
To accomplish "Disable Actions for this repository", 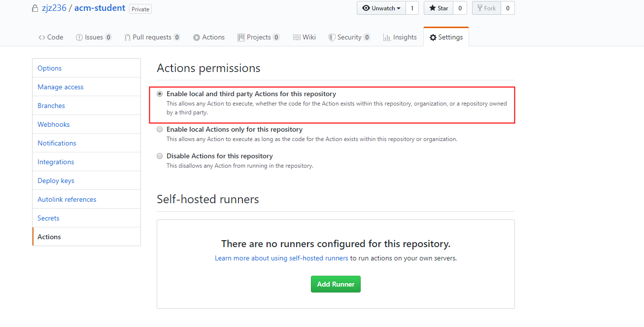I will coord(160,156).
